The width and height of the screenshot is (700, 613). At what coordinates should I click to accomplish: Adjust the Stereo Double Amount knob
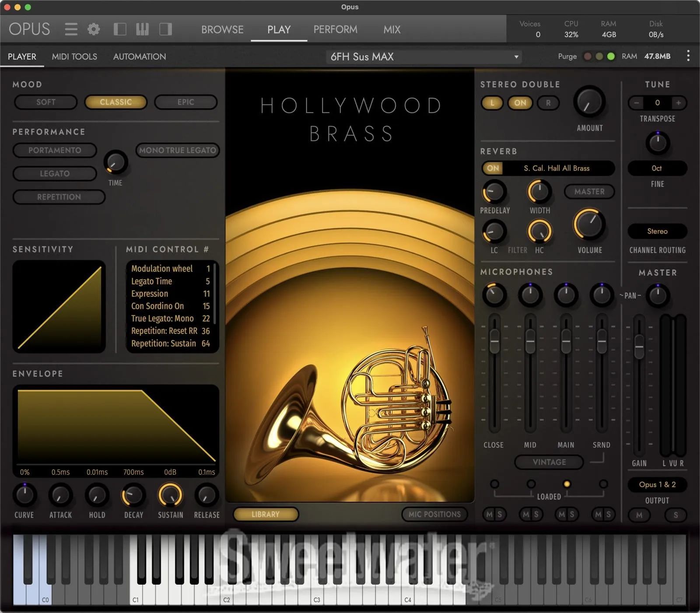point(589,102)
